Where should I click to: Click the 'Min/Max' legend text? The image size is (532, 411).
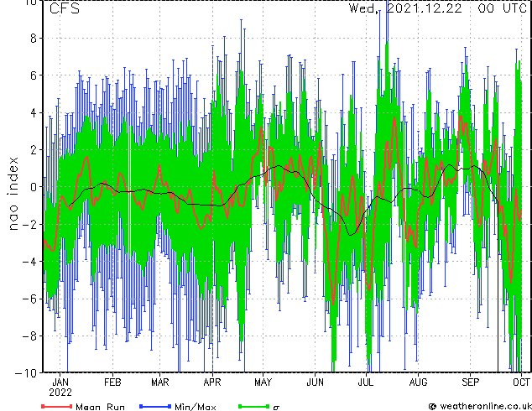point(195,407)
